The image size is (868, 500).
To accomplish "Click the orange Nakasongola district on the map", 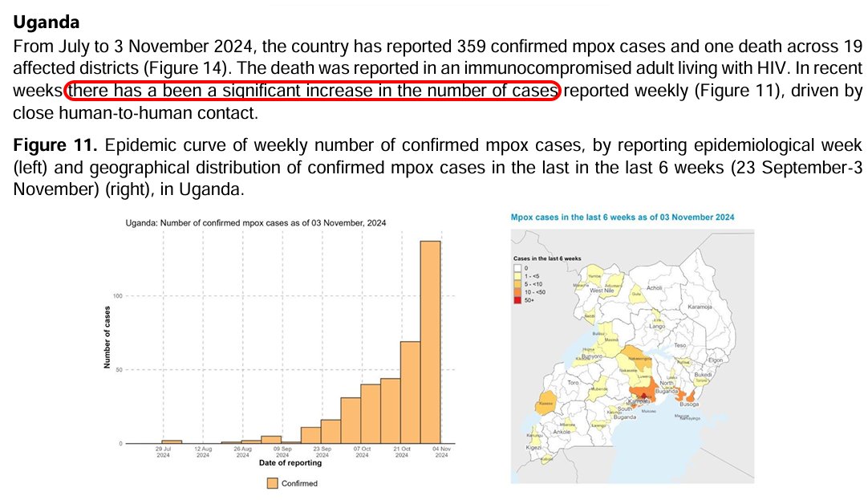I will tap(638, 356).
